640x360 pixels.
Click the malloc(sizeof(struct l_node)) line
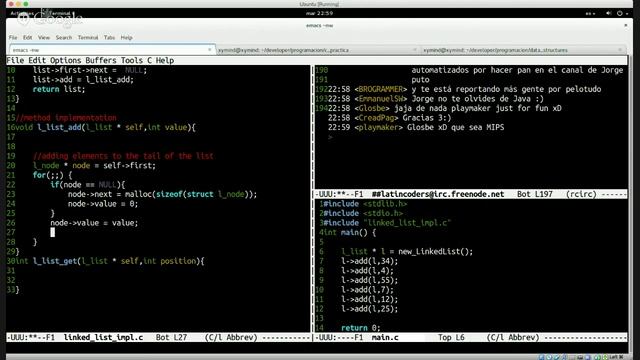(162, 194)
